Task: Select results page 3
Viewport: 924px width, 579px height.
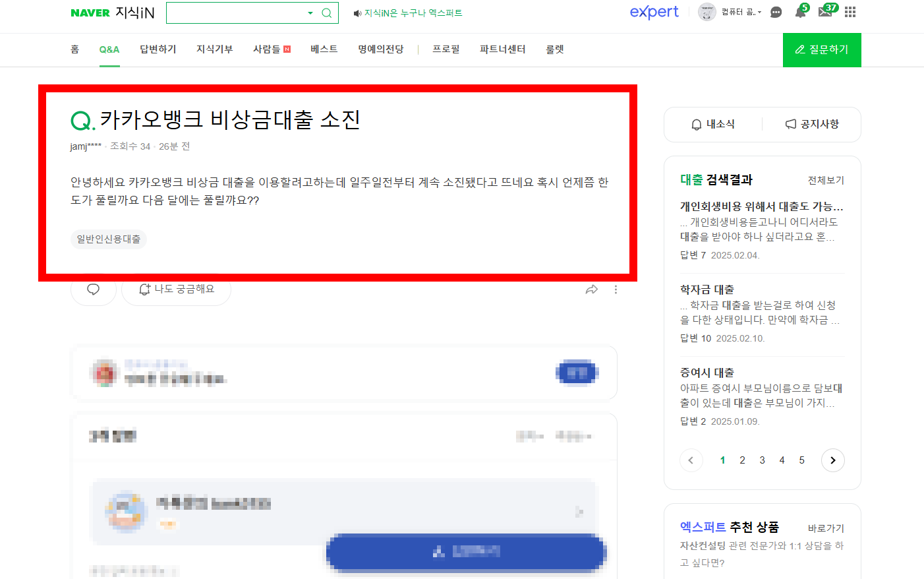Action: pos(763,460)
